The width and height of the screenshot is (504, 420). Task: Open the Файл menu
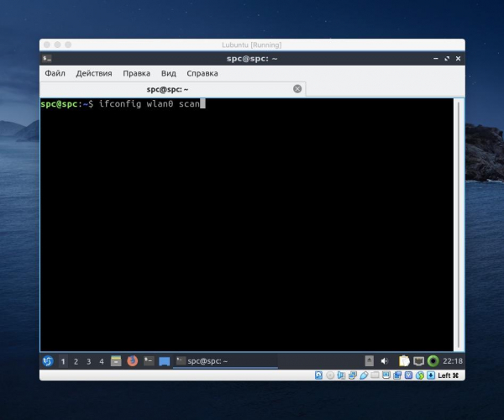click(55, 73)
